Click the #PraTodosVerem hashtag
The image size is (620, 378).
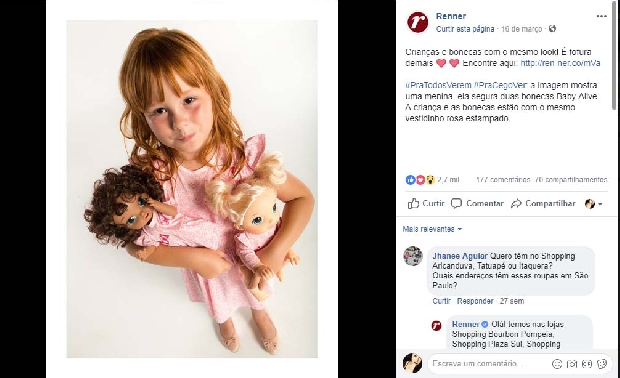(x=438, y=85)
